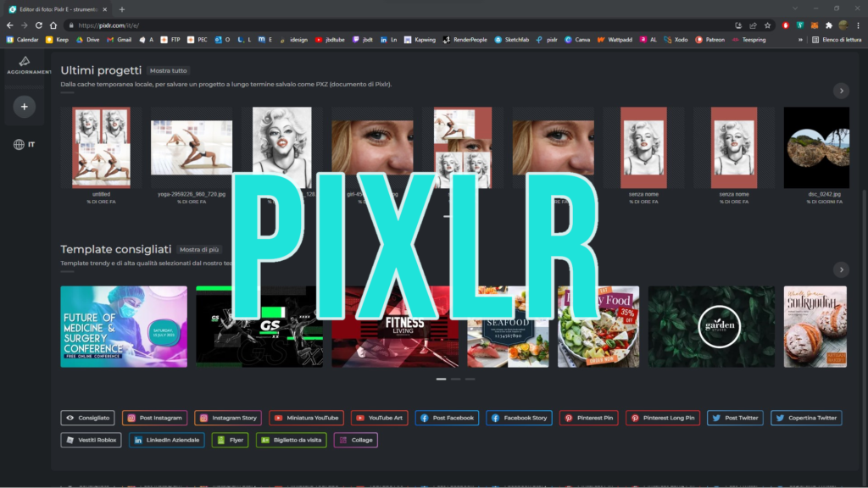Select the Collage template filter
The height and width of the screenshot is (488, 868).
click(x=356, y=440)
